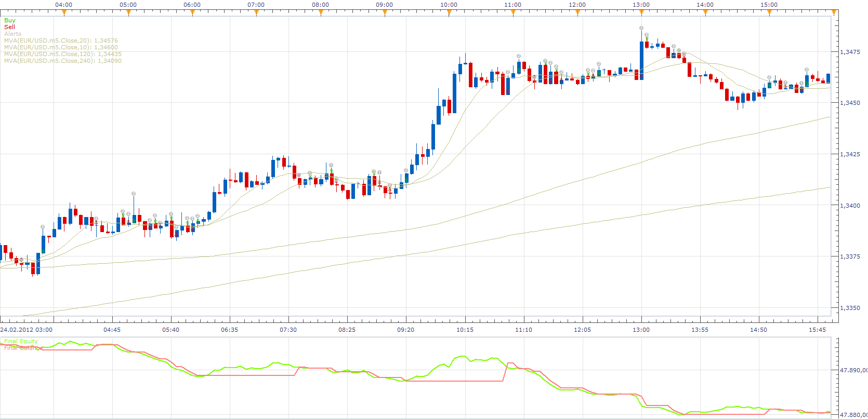This screenshot has width=868, height=419.
Task: Click the 24.02.2012 03:00 date label
Action: [27, 330]
